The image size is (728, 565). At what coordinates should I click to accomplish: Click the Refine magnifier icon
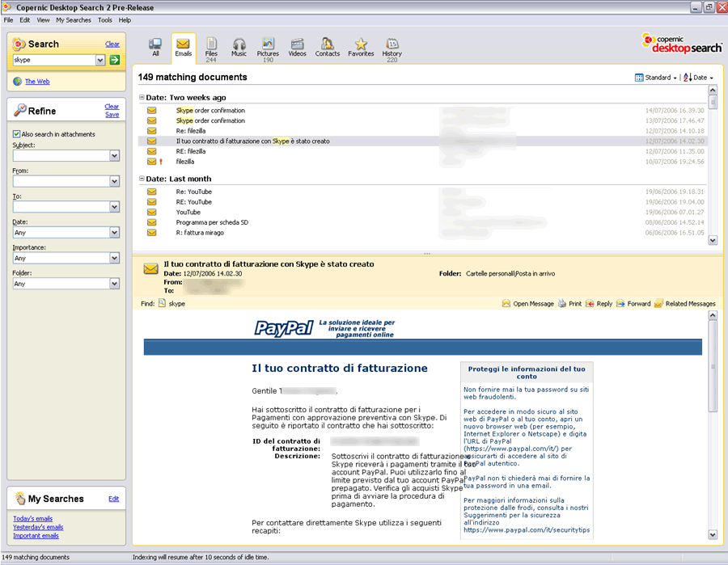[20, 110]
